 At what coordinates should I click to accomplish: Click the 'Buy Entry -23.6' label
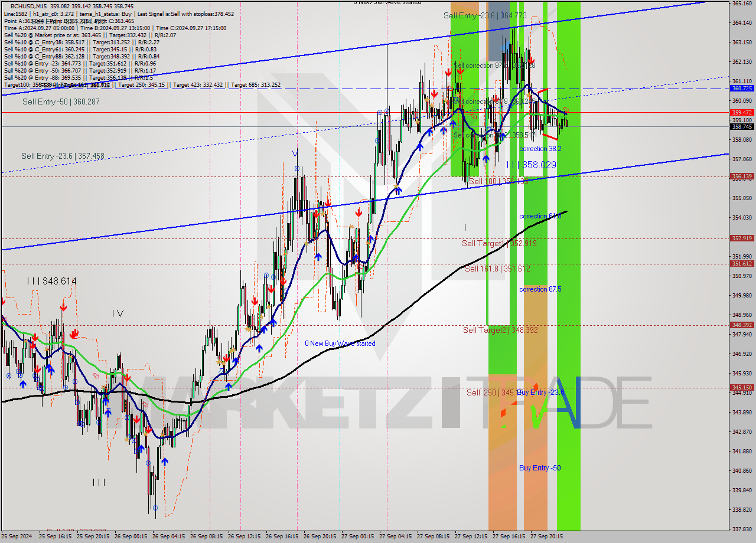(x=540, y=392)
